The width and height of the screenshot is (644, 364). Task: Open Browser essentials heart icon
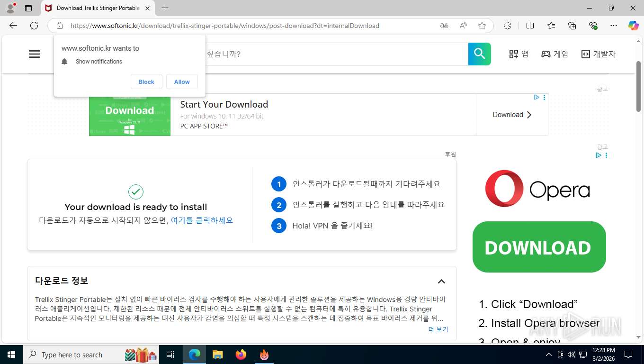tap(593, 26)
